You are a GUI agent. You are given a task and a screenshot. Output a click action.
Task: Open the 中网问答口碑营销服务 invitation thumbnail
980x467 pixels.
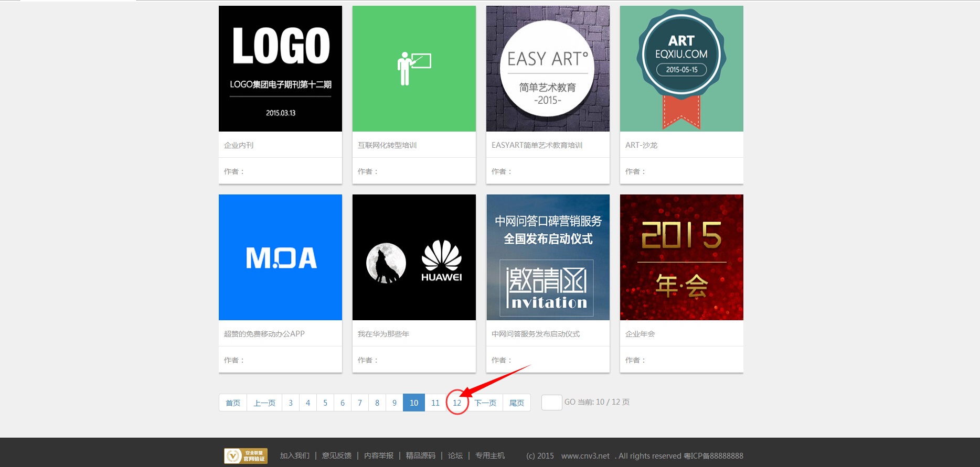548,257
